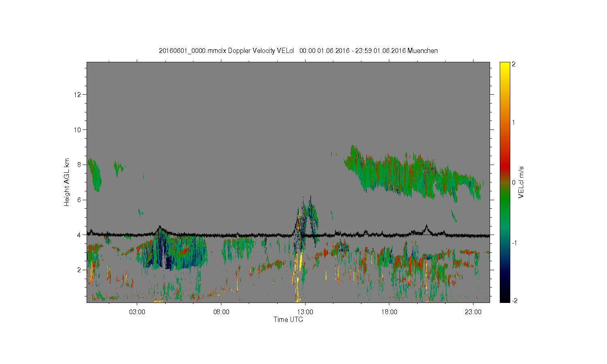Image resolution: width=607 pixels, height=364 pixels.
Task: Click the 23:00 time tick label
Action: [x=473, y=312]
